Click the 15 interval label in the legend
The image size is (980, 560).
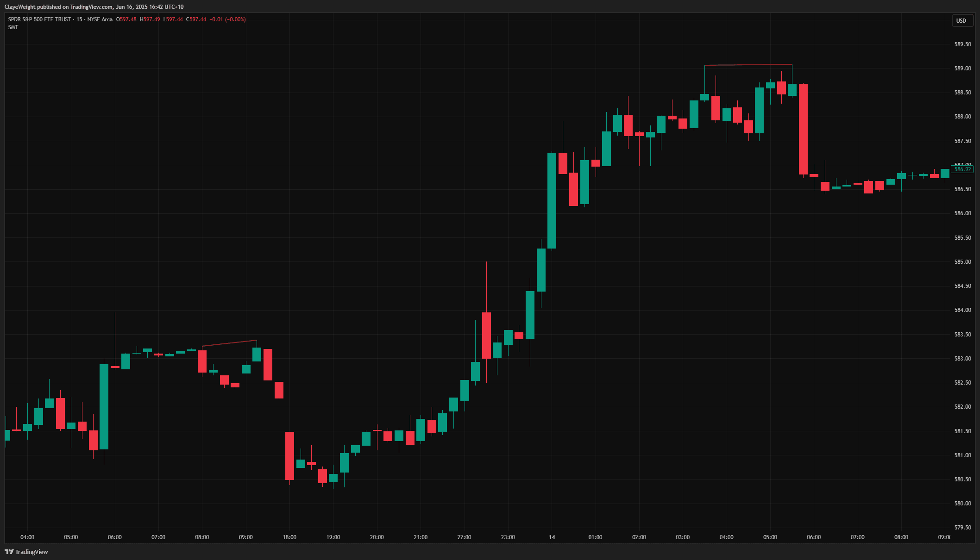(x=79, y=19)
